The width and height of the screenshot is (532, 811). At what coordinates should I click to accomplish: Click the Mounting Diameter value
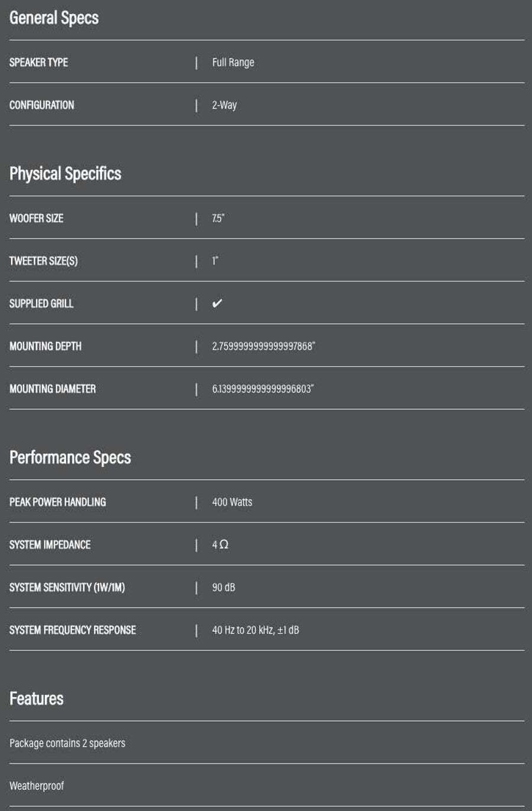pyautogui.click(x=263, y=389)
